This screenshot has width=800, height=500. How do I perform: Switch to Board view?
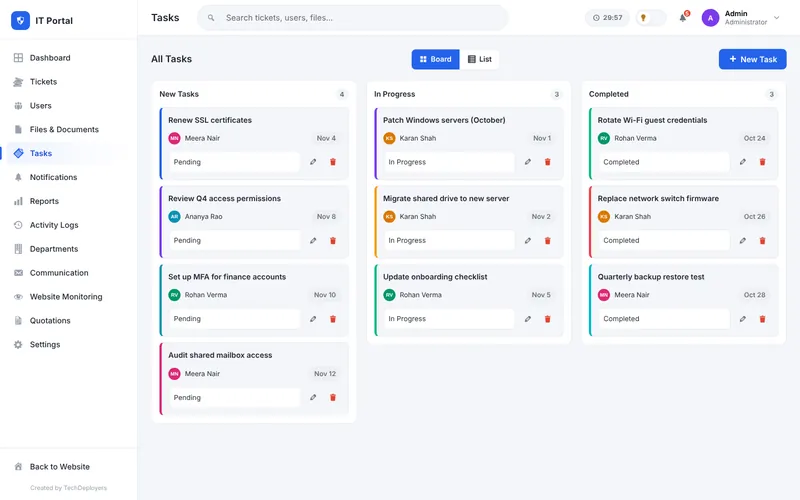(435, 59)
